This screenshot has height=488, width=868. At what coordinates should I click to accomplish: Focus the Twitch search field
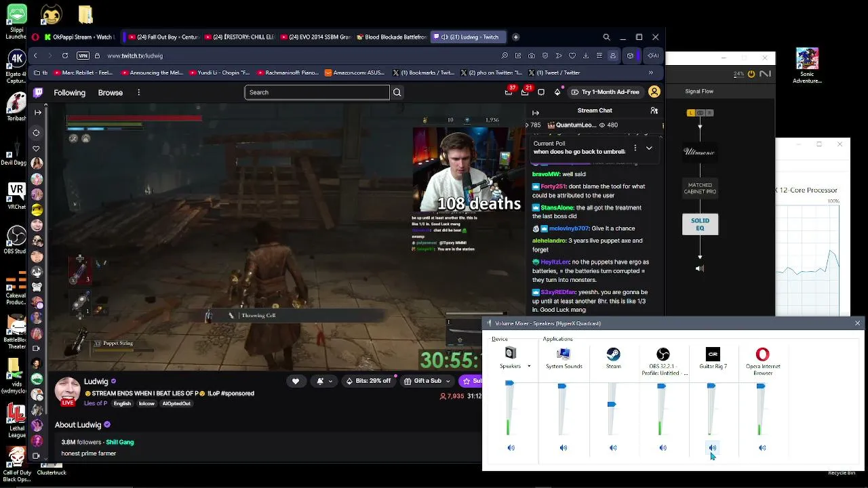[x=317, y=92]
